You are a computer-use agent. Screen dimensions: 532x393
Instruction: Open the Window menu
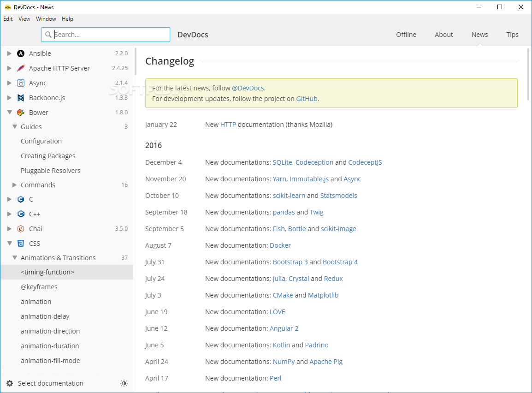click(46, 19)
